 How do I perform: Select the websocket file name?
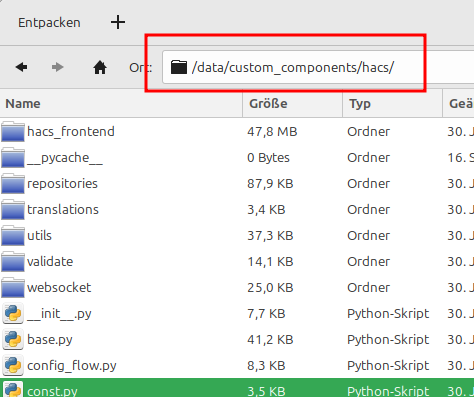pos(59,288)
